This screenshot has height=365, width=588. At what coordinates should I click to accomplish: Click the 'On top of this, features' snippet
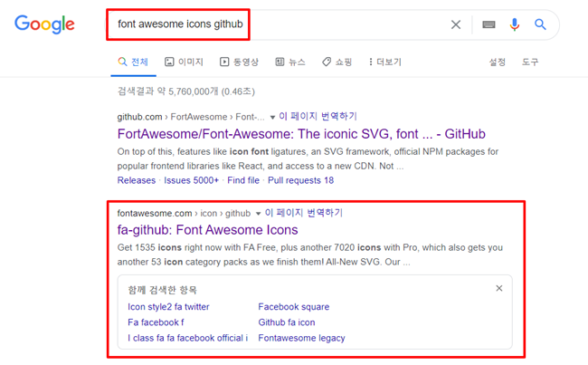click(308, 158)
